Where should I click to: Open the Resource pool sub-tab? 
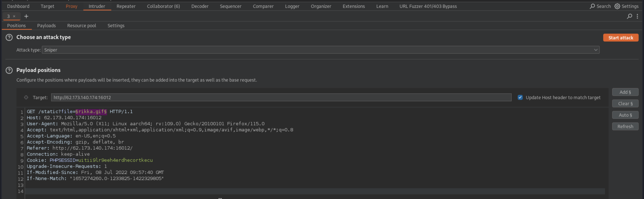point(82,25)
